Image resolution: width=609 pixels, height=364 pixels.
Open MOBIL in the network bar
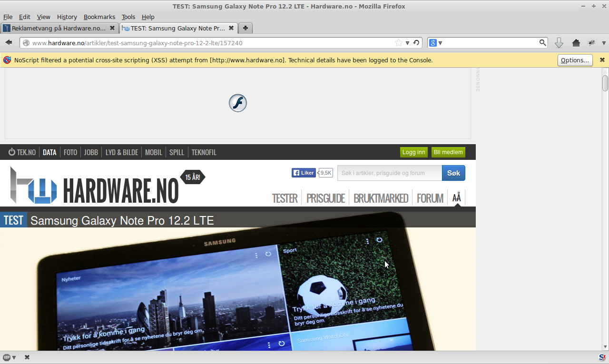pos(154,152)
